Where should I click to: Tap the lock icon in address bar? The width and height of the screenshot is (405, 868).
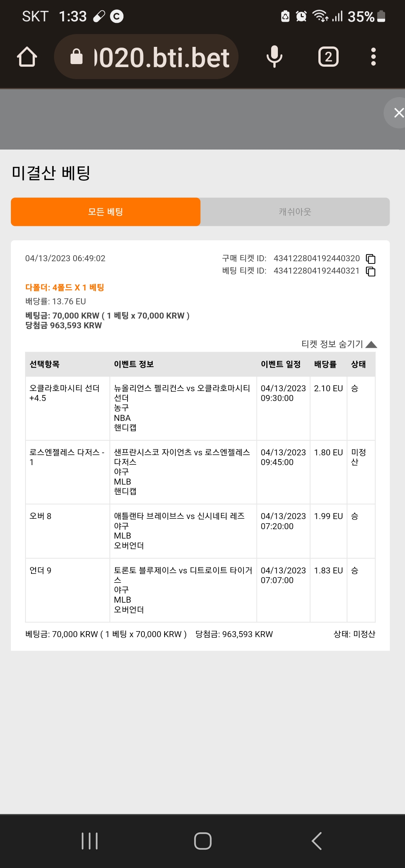point(76,57)
